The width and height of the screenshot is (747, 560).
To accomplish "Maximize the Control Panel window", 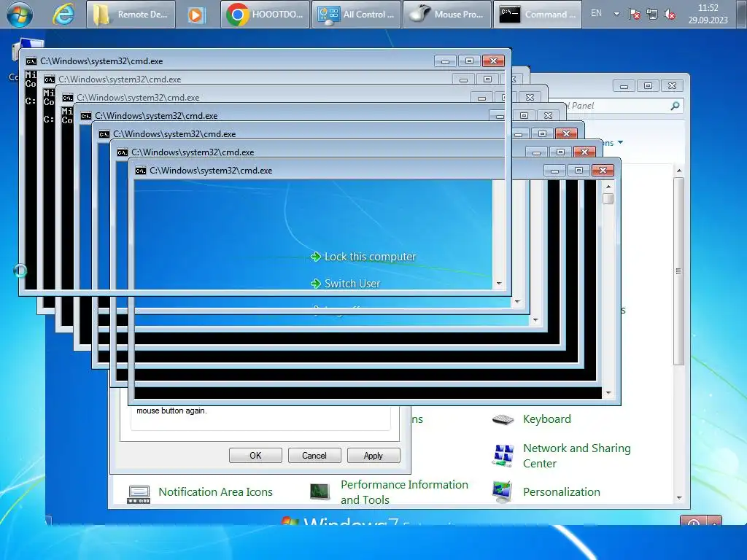I will [648, 86].
